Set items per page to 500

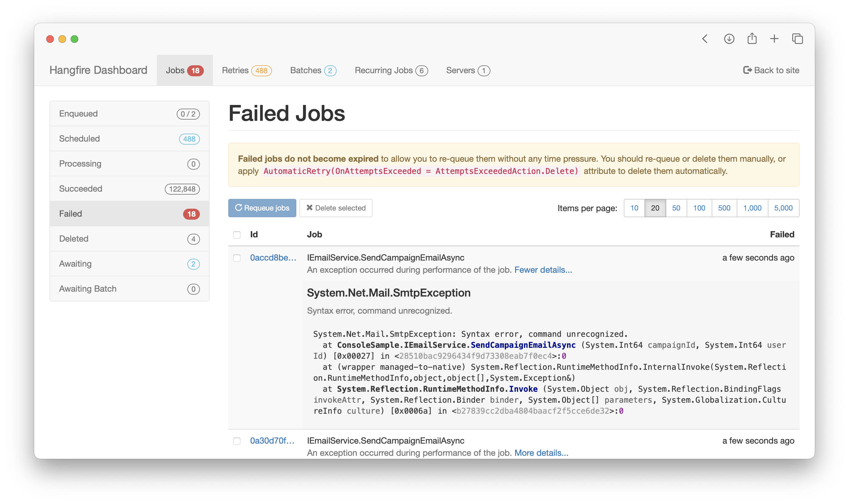[724, 208]
